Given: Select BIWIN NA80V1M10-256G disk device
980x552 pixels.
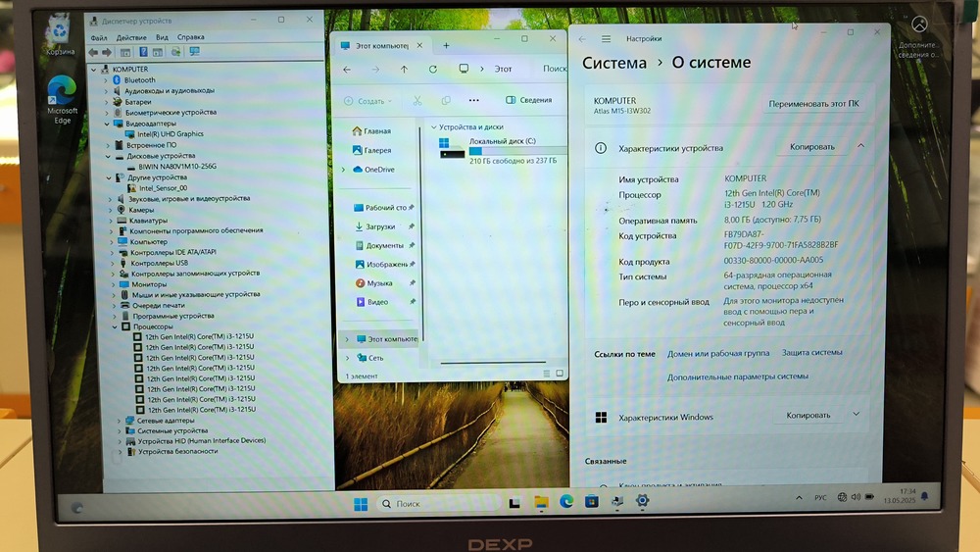Looking at the screenshot, I should pyautogui.click(x=171, y=167).
